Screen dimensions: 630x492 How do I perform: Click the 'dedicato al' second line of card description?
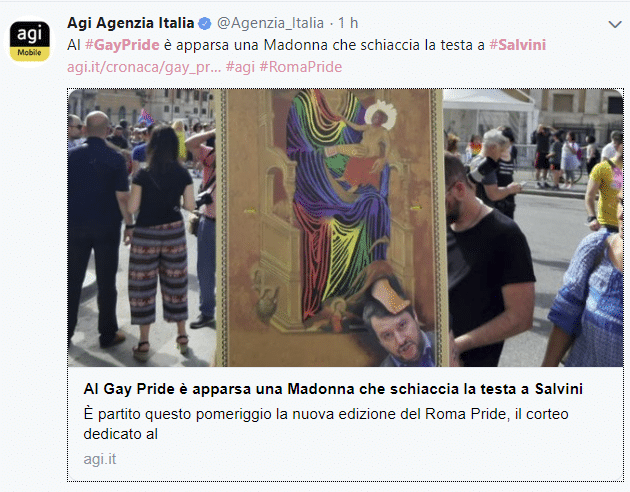coord(121,434)
